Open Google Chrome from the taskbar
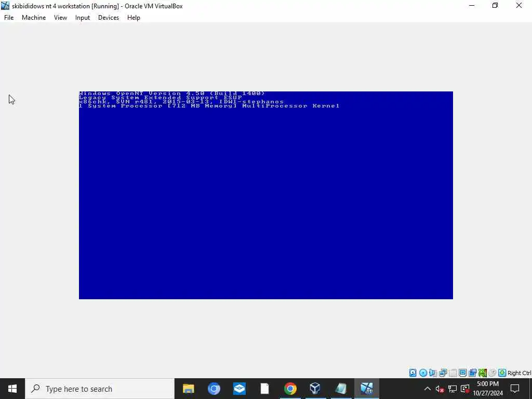The height and width of the screenshot is (399, 532). coord(290,389)
